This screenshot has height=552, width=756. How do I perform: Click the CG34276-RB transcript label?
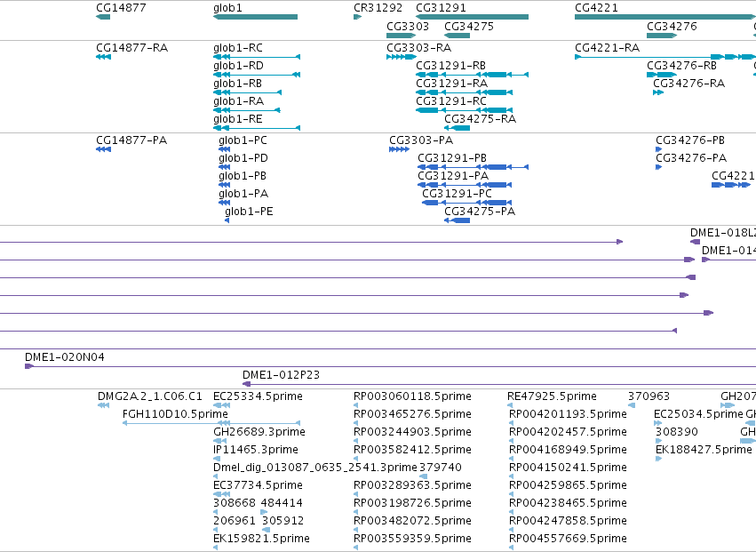pos(681,66)
